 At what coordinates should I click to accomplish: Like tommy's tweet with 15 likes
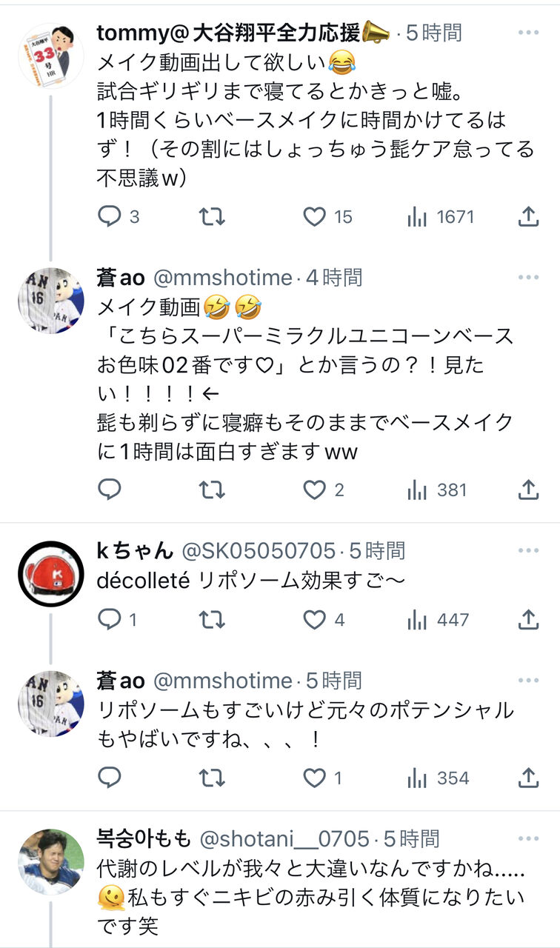327,216
